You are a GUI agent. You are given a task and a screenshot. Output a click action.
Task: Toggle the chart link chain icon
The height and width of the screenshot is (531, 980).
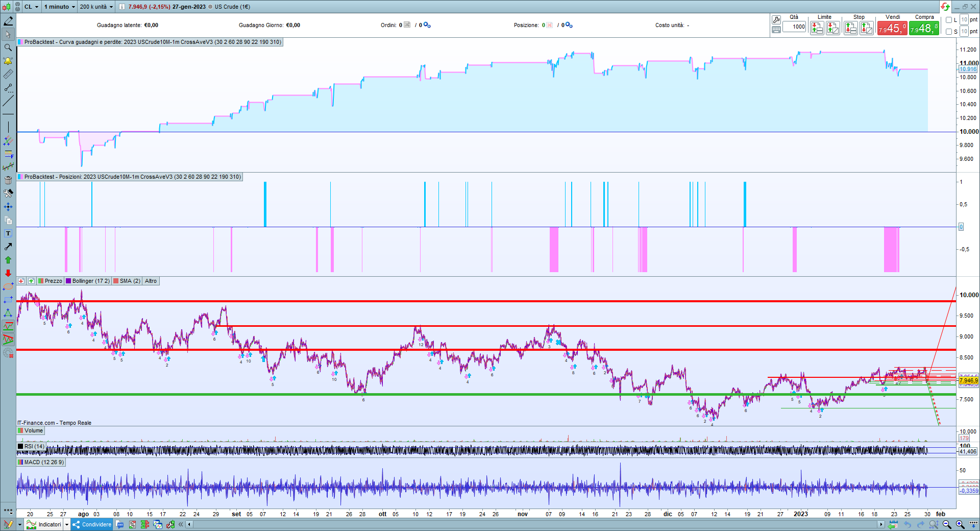pos(17,7)
